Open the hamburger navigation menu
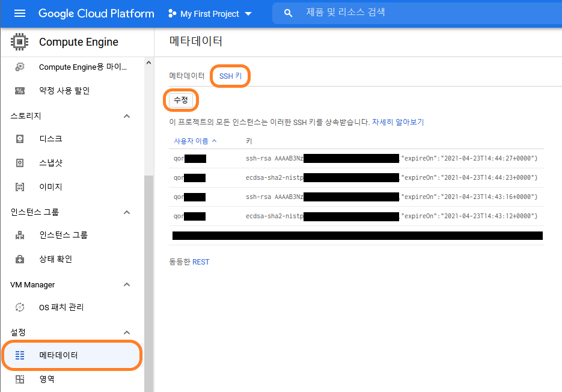The height and width of the screenshot is (392, 562). click(20, 14)
